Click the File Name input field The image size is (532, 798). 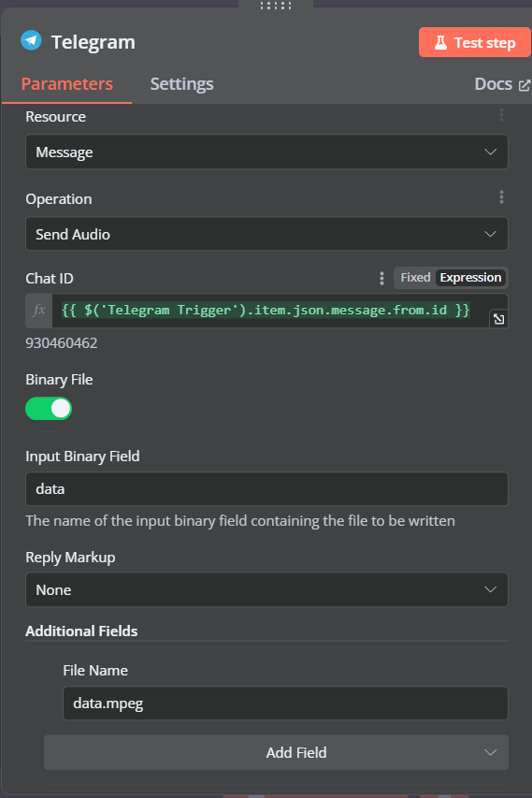(285, 704)
